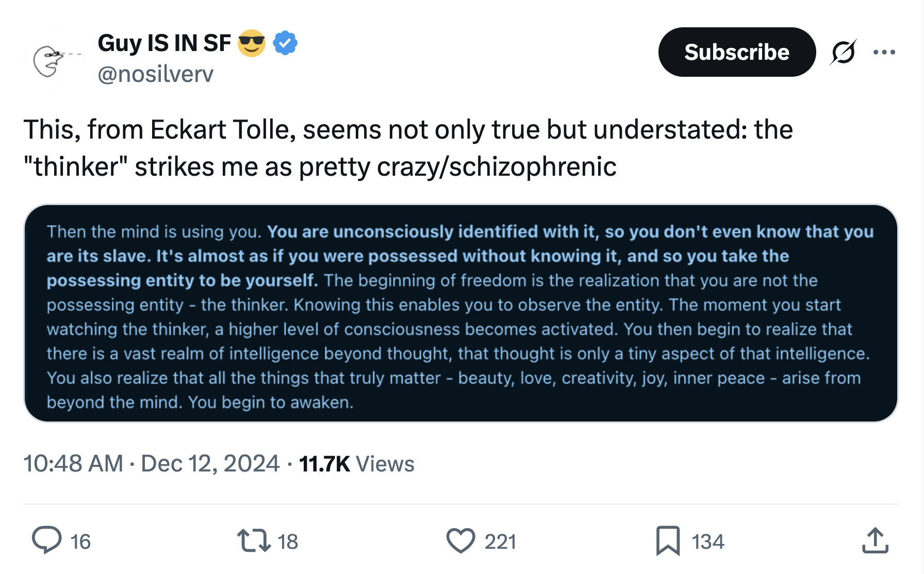Click the 11.7K Views count
The height and width of the screenshot is (574, 924).
[x=356, y=464]
